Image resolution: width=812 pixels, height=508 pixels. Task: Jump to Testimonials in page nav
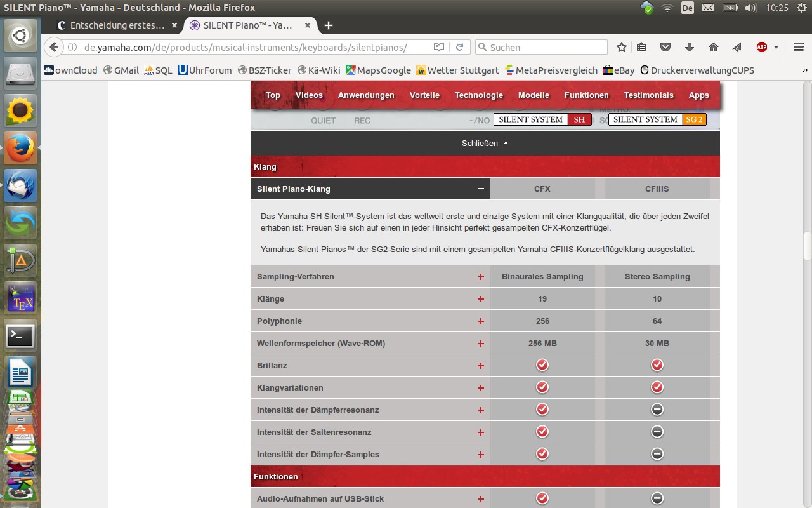(x=649, y=95)
